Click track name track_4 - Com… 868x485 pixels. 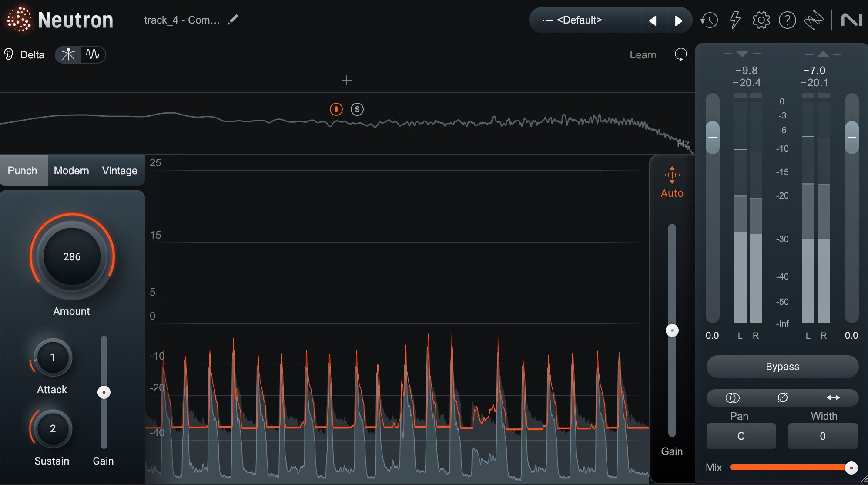click(x=182, y=20)
